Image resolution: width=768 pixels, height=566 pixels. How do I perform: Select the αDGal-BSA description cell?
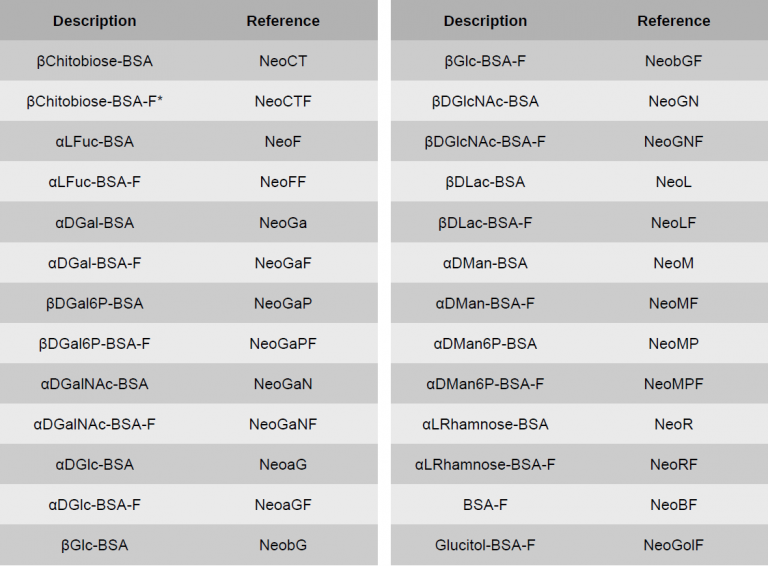(94, 222)
